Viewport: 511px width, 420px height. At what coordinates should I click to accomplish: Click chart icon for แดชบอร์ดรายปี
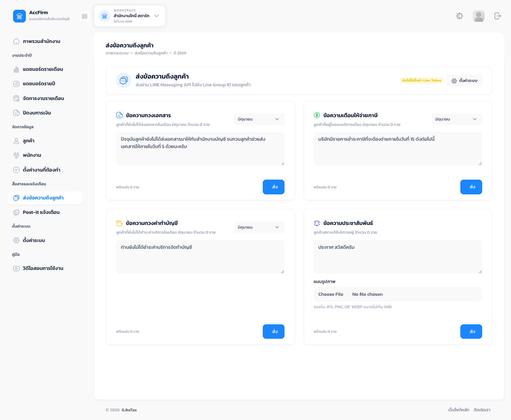(16, 84)
